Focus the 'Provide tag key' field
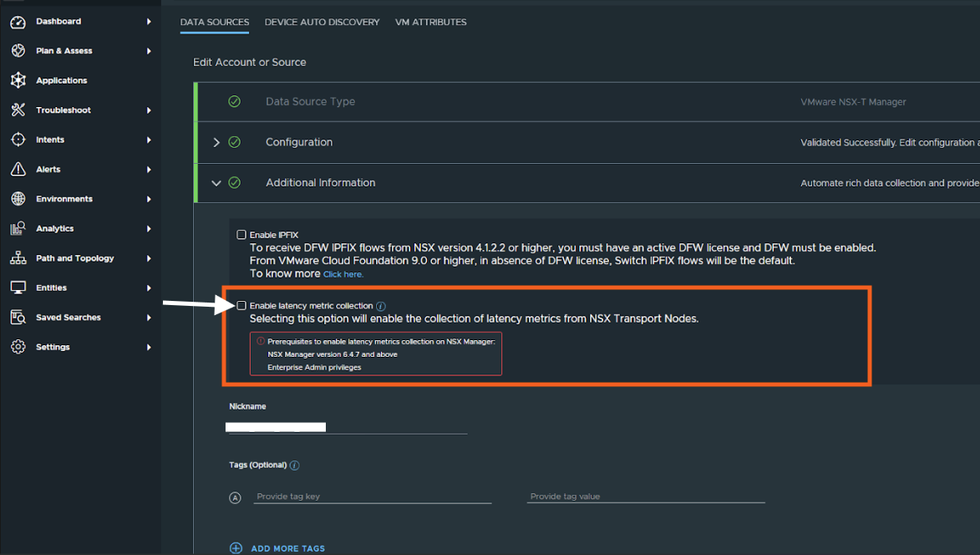This screenshot has width=980, height=555. pyautogui.click(x=372, y=496)
